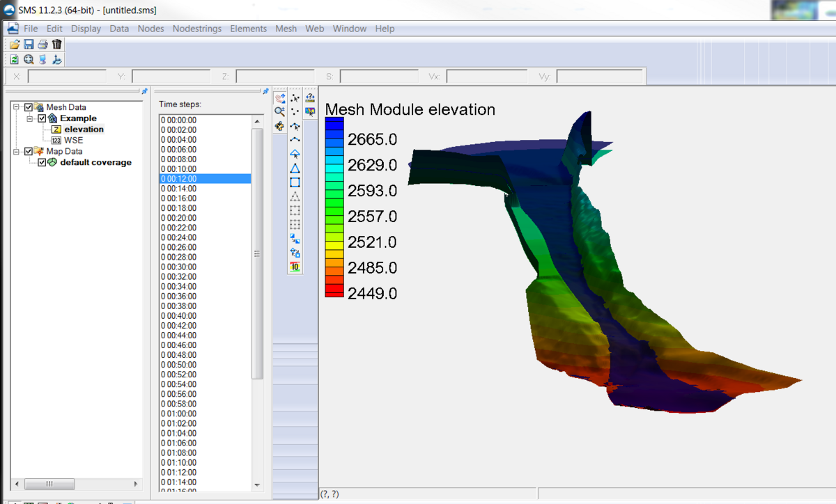Collapse the Map Data tree node
836x504 pixels.
pos(17,151)
